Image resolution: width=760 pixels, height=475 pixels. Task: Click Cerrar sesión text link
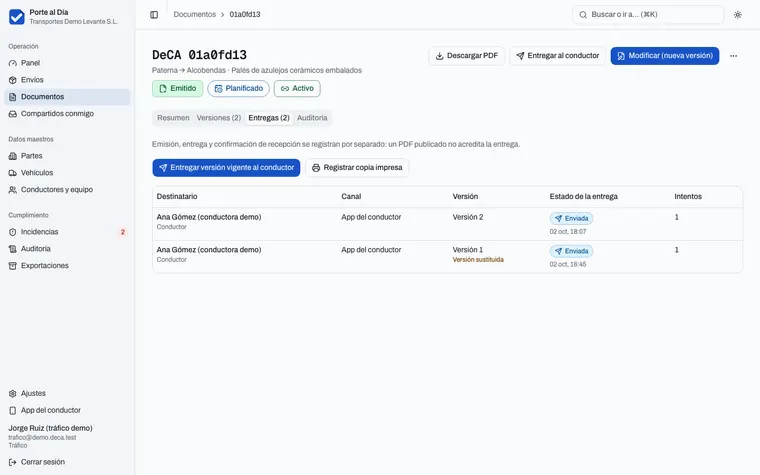(43, 462)
